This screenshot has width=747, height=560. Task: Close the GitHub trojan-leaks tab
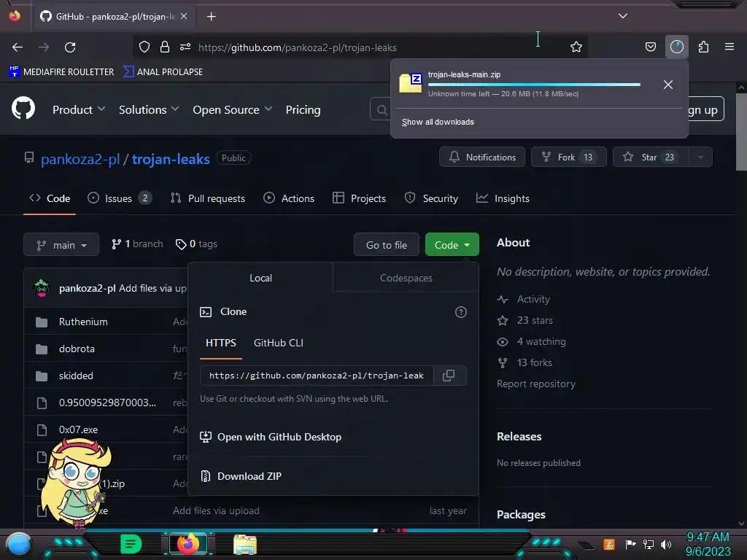[x=184, y=17]
